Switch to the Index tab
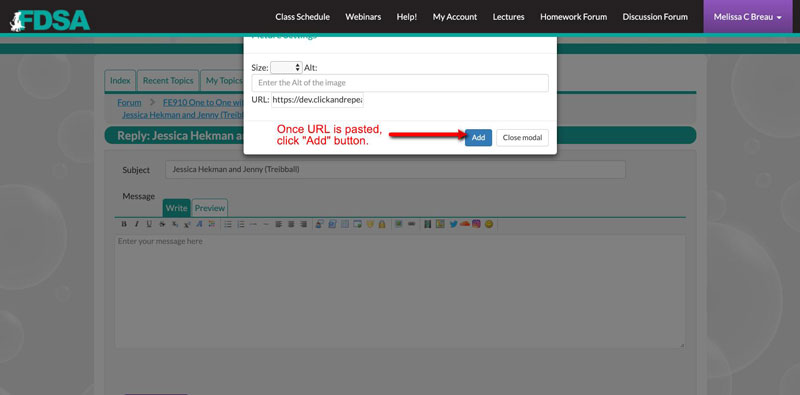Viewport: 800px width, 395px height. click(x=120, y=81)
